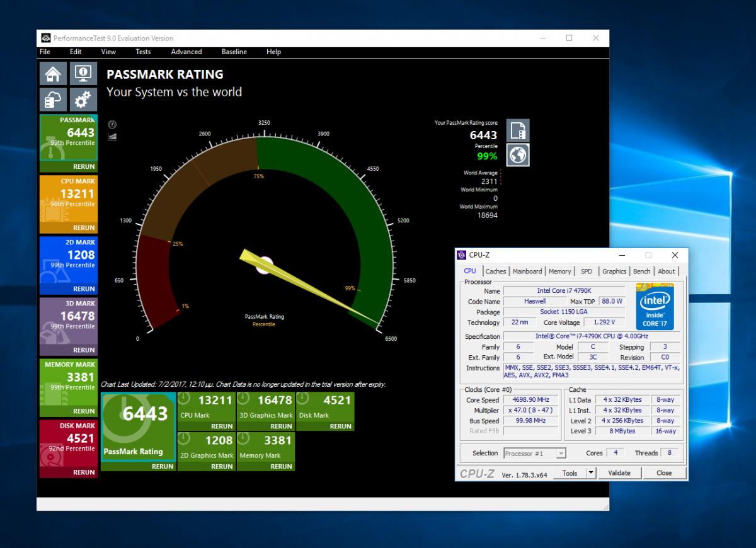756x548 pixels.
Task: Click RERUN under the 3D Graphics Mark tile
Action: 281,426
